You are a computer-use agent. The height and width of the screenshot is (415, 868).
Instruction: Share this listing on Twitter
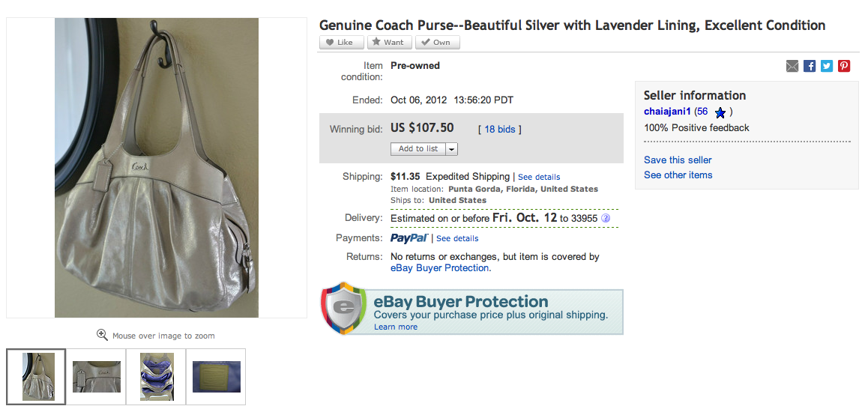pyautogui.click(x=827, y=66)
